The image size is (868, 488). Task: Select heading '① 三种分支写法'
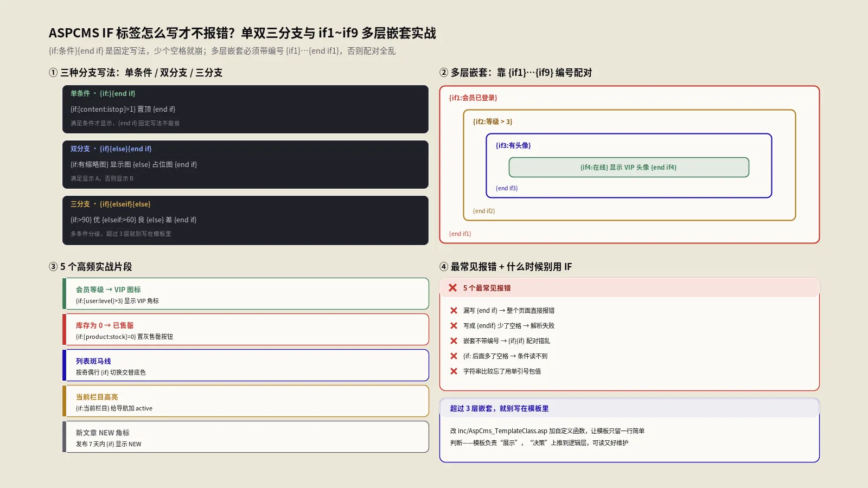coord(136,73)
